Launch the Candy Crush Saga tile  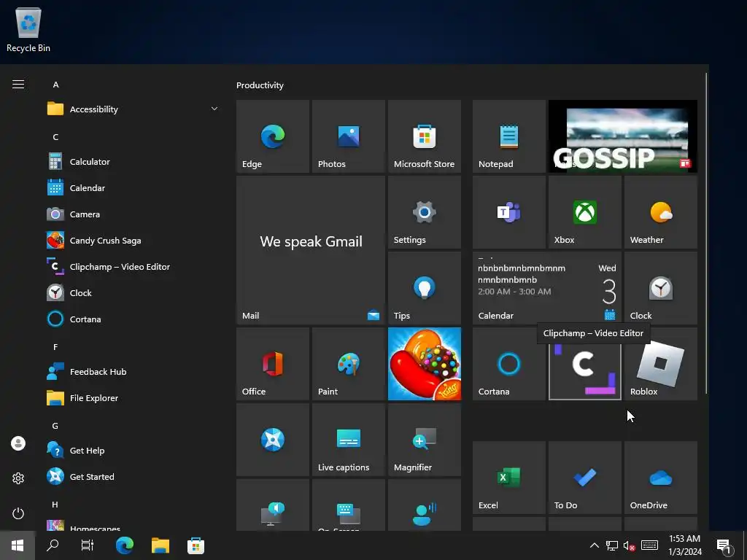pyautogui.click(x=425, y=364)
